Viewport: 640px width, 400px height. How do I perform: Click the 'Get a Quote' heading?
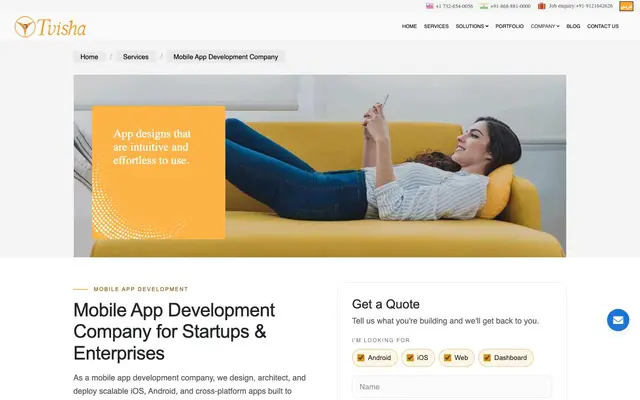(x=386, y=304)
